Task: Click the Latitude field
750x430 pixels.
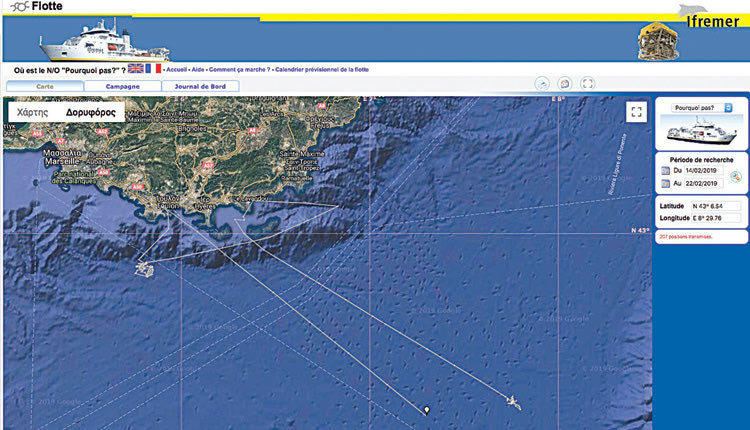Action: (716, 206)
